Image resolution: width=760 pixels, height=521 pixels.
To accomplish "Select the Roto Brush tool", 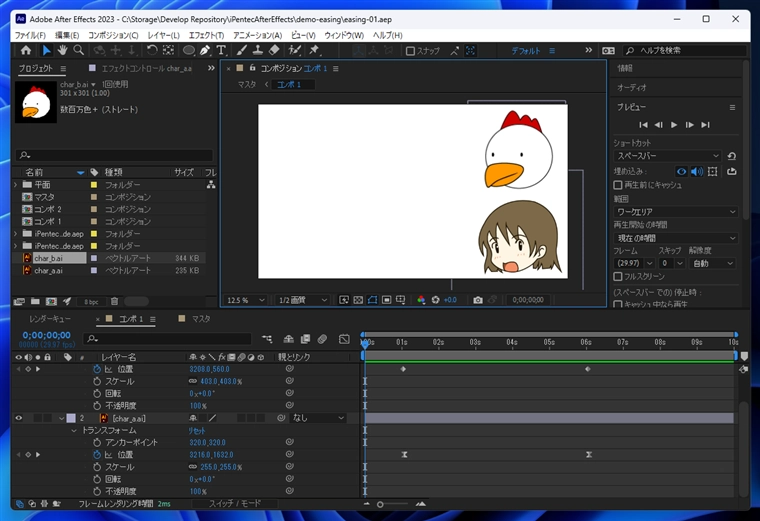I will pos(294,50).
